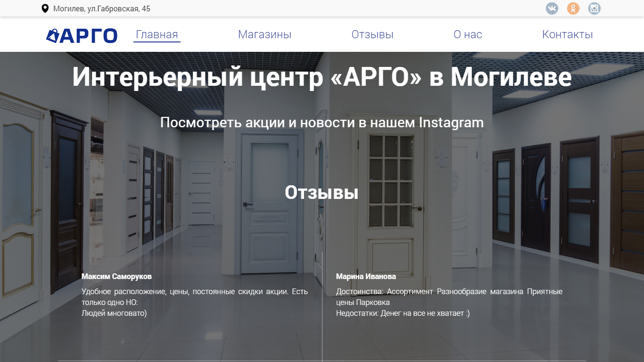Click the text 'Недостатки: Денег на все не хватает'
This screenshot has height=362, width=644.
click(403, 313)
